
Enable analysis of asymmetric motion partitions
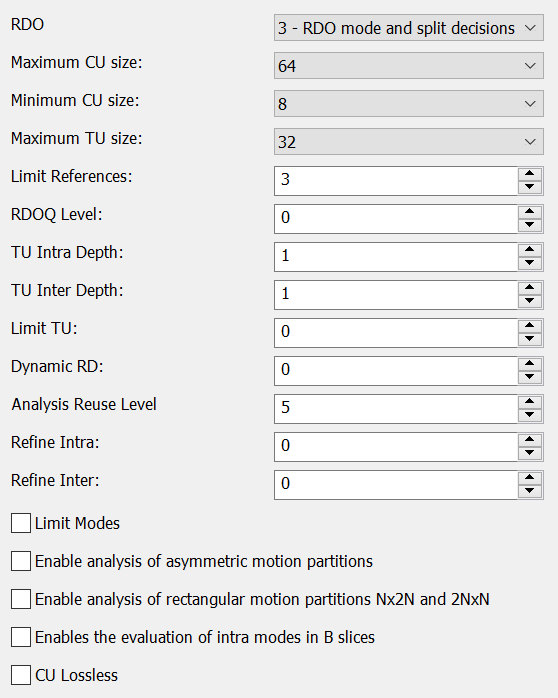pyautogui.click(x=21, y=561)
